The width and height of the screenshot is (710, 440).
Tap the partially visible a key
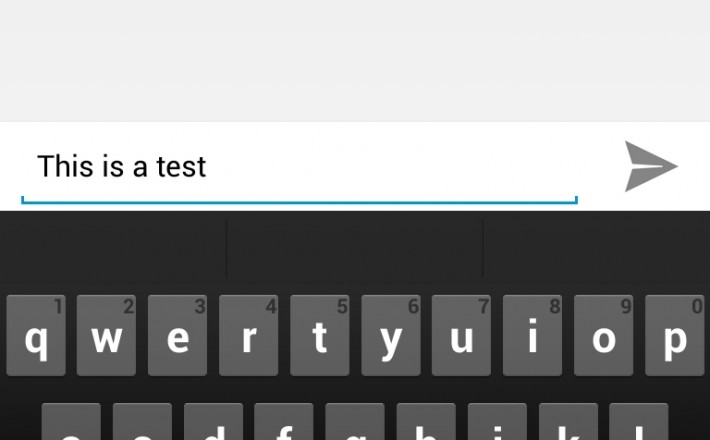[71, 421]
